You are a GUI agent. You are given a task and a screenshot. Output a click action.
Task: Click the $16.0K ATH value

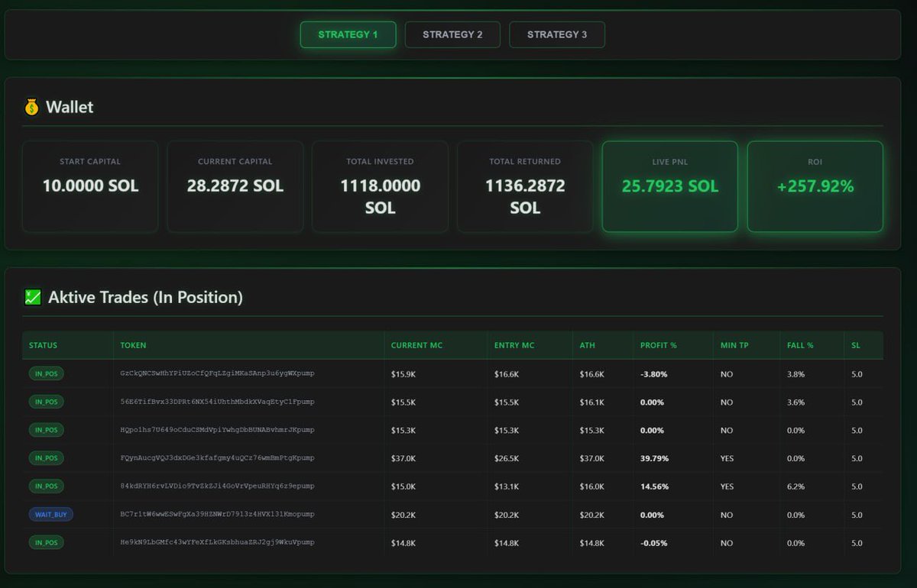591,487
